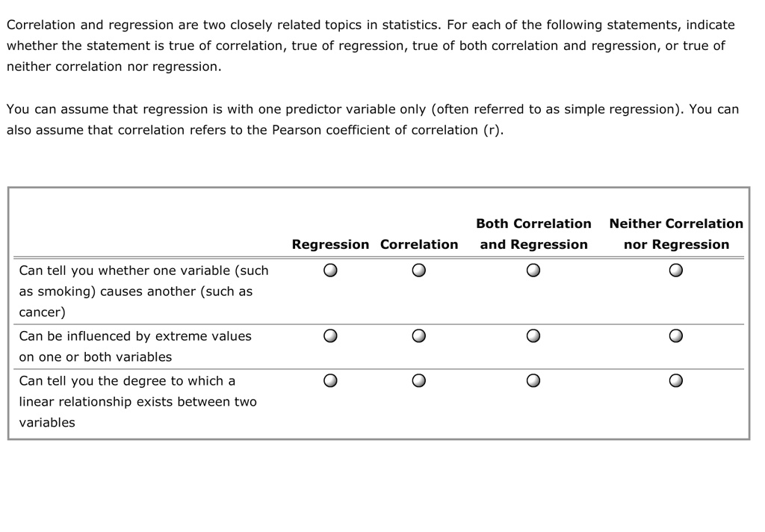The width and height of the screenshot is (765, 532).
Task: Select Neither for the linear relationship statement
Action: click(675, 380)
